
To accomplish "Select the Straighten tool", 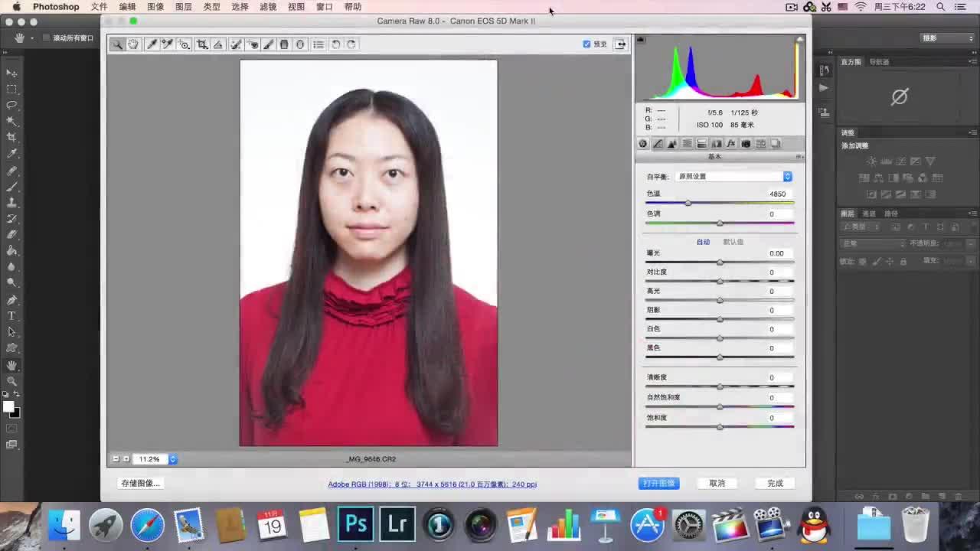I will 218,44.
